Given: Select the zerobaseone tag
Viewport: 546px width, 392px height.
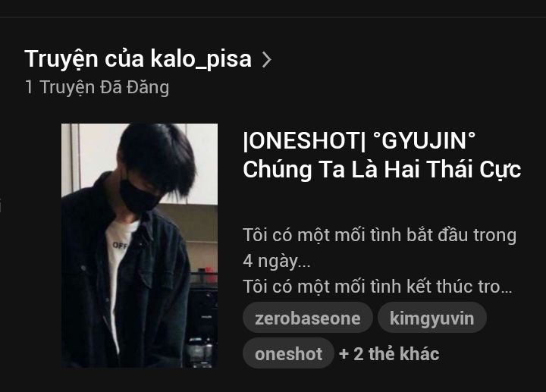Looking at the screenshot, I should [307, 318].
